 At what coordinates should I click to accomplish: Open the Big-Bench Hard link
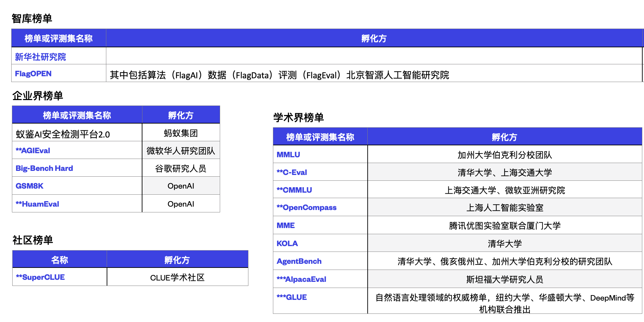point(44,168)
